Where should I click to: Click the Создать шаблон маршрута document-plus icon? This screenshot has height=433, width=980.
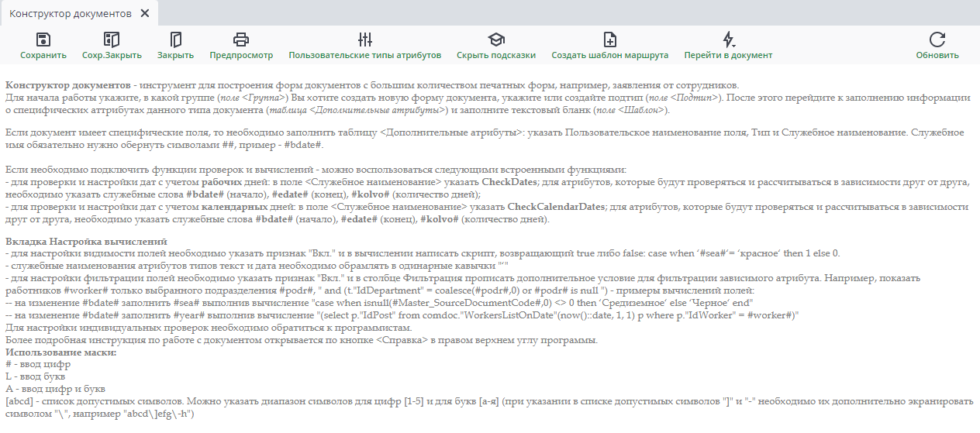[610, 40]
